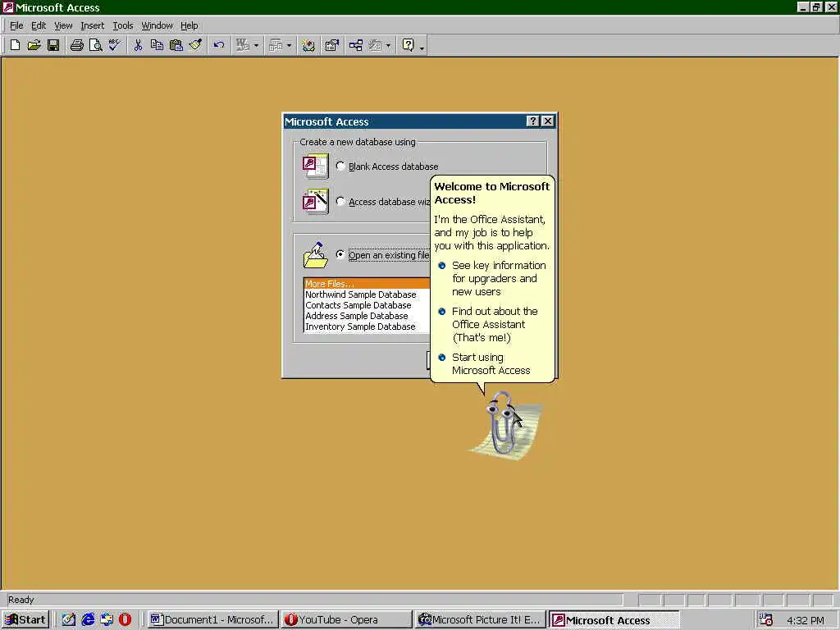
Task: Click the Windows Start button
Action: click(25, 620)
